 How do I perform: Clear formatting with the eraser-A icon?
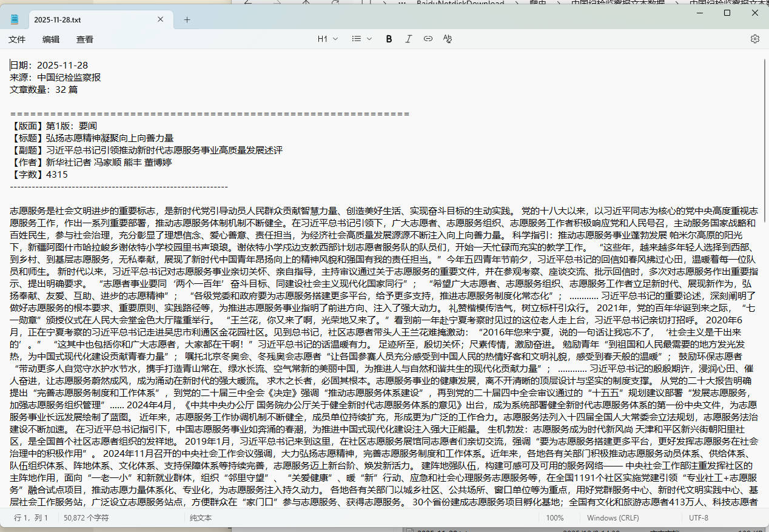click(x=448, y=39)
